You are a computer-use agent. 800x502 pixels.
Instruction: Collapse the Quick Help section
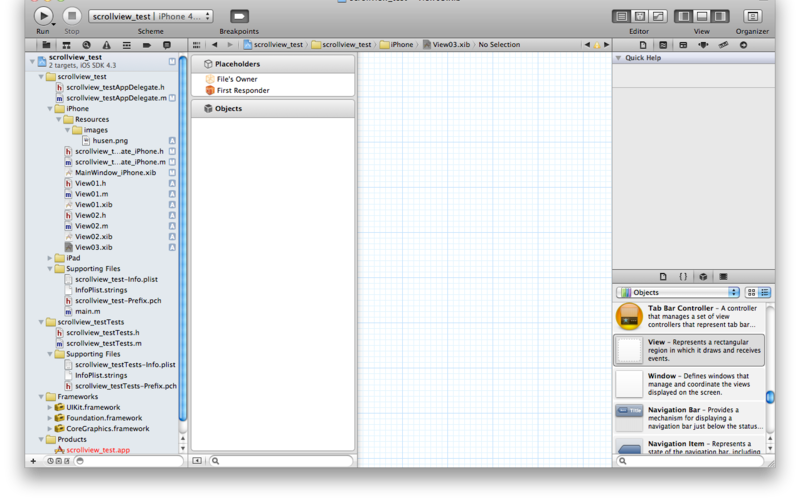point(618,58)
